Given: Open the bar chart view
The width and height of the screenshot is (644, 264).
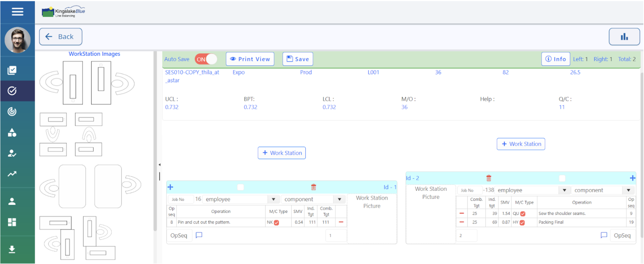Looking at the screenshot, I should pos(624,37).
